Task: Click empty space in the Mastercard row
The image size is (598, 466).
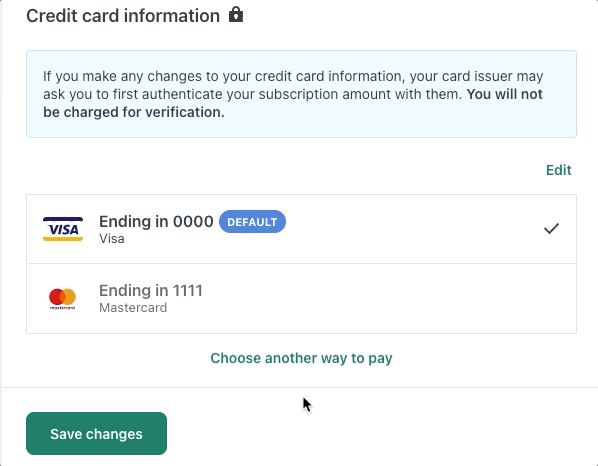Action: coord(381,299)
